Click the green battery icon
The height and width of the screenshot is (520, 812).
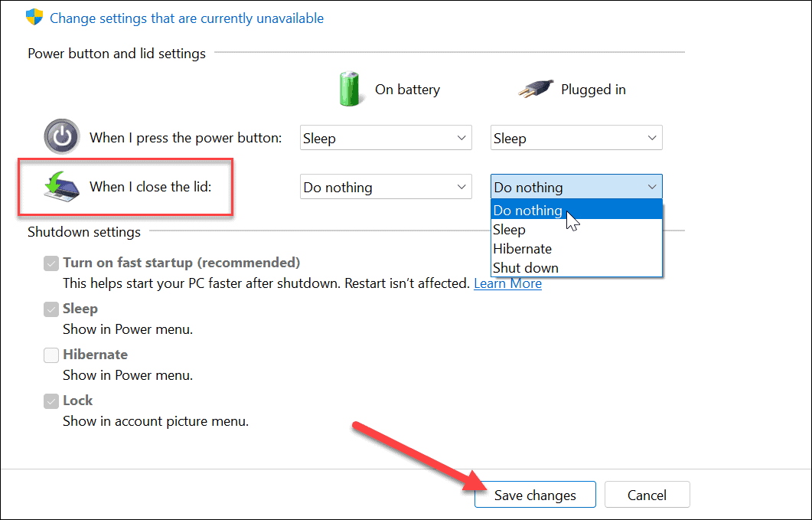[x=350, y=89]
